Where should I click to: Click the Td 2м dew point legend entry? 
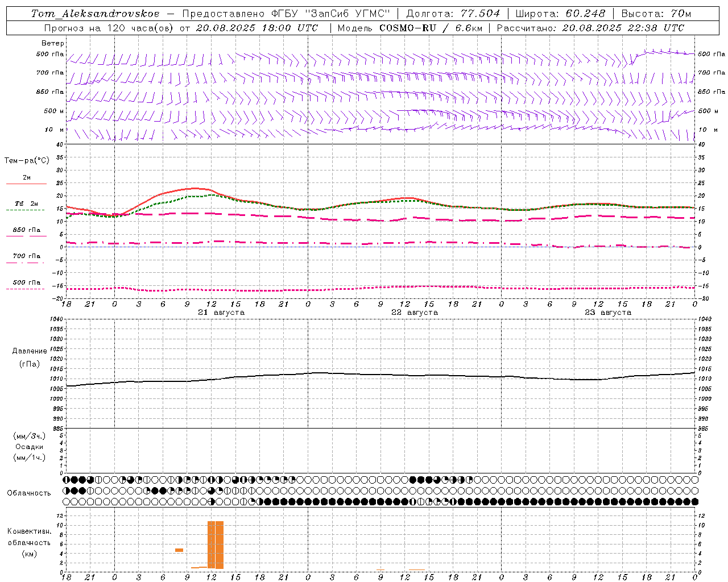27,203
